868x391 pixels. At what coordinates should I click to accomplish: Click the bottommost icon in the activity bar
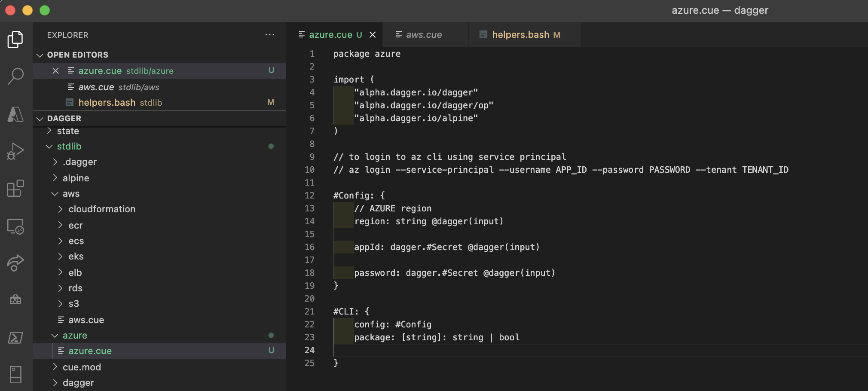click(16, 375)
